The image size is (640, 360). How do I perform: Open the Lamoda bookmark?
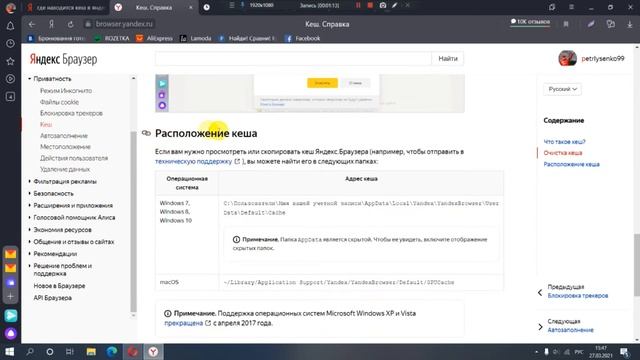[196, 38]
